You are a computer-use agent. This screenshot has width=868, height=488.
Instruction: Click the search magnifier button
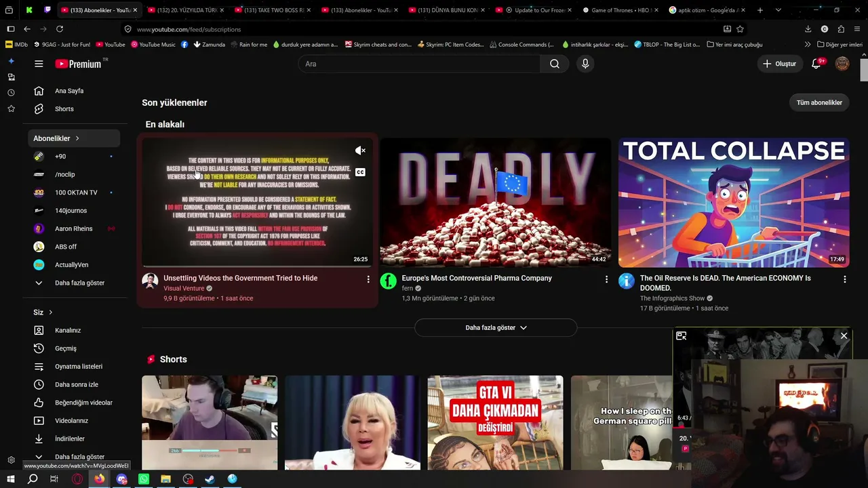click(555, 64)
